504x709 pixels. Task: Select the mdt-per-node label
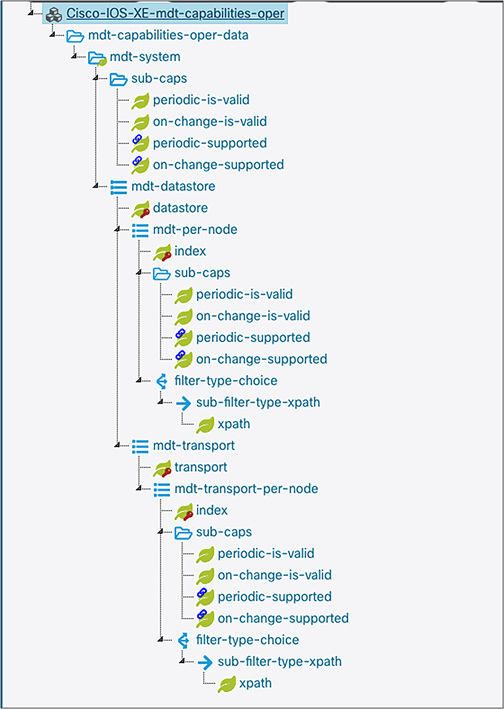195,230
